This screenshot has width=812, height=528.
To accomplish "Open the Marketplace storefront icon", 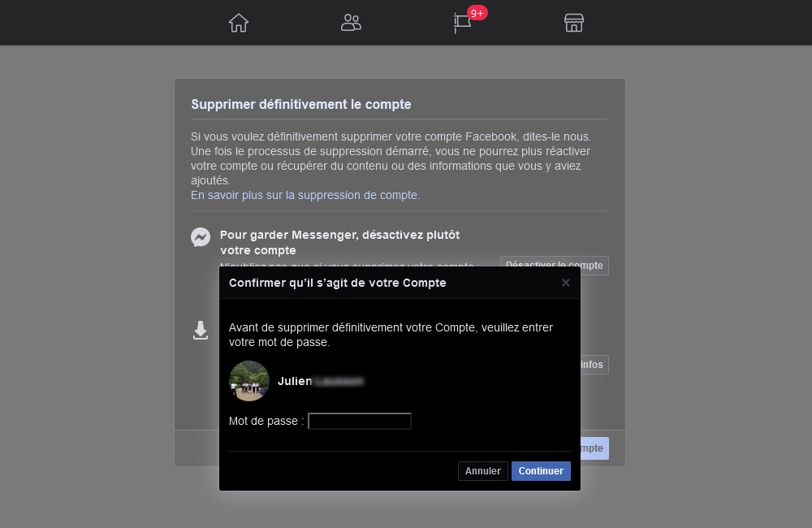I will [x=574, y=23].
